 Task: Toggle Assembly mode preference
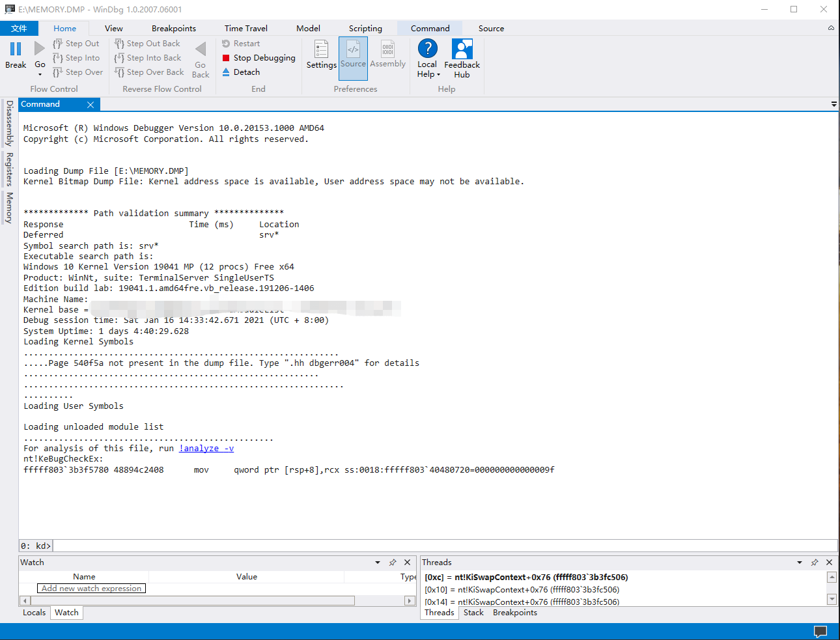(387, 54)
